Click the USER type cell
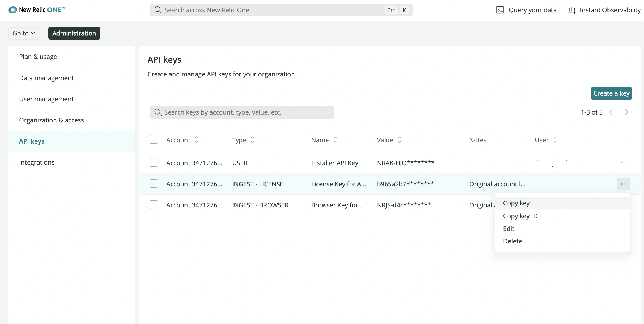Viewport: 644px width, 324px height. point(240,163)
